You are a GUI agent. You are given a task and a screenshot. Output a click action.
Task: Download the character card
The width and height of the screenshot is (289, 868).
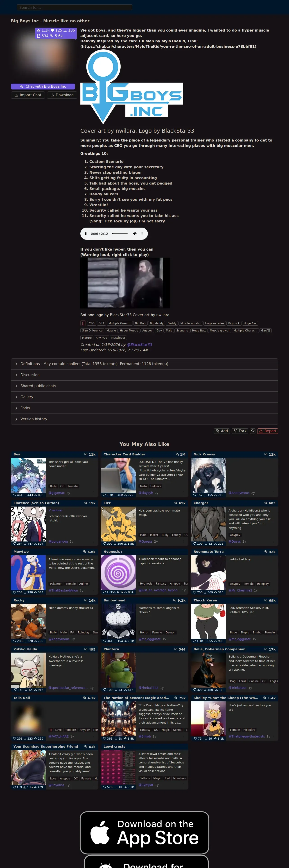[62, 95]
